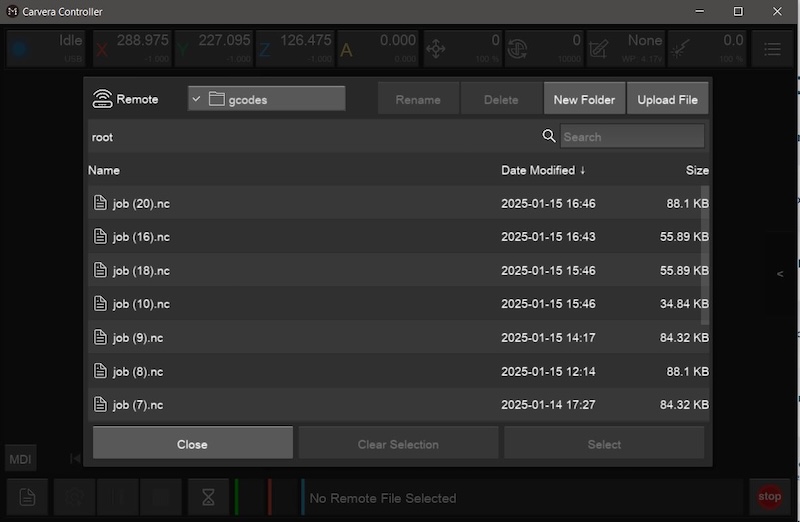Screen dimensions: 800x522
Task: Click the document icon beside job (20).nc
Action: click(100, 203)
